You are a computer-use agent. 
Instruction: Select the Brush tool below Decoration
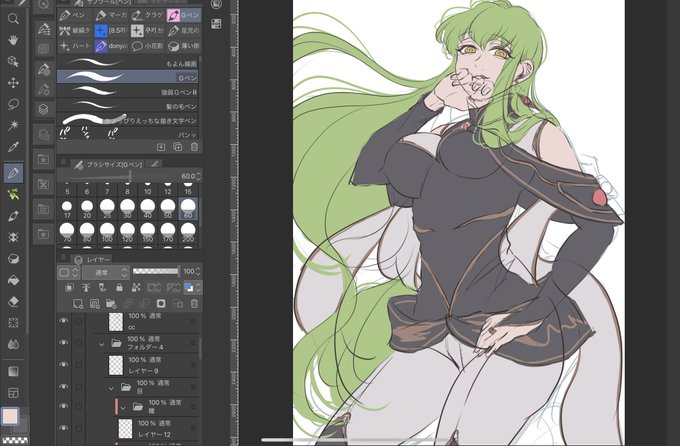[x=13, y=216]
